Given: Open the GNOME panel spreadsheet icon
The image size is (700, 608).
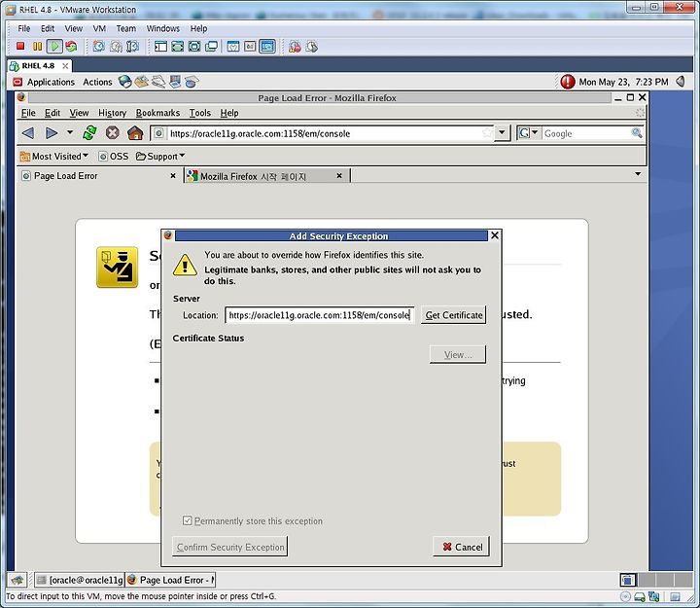Looking at the screenshot, I should pyautogui.click(x=192, y=82).
